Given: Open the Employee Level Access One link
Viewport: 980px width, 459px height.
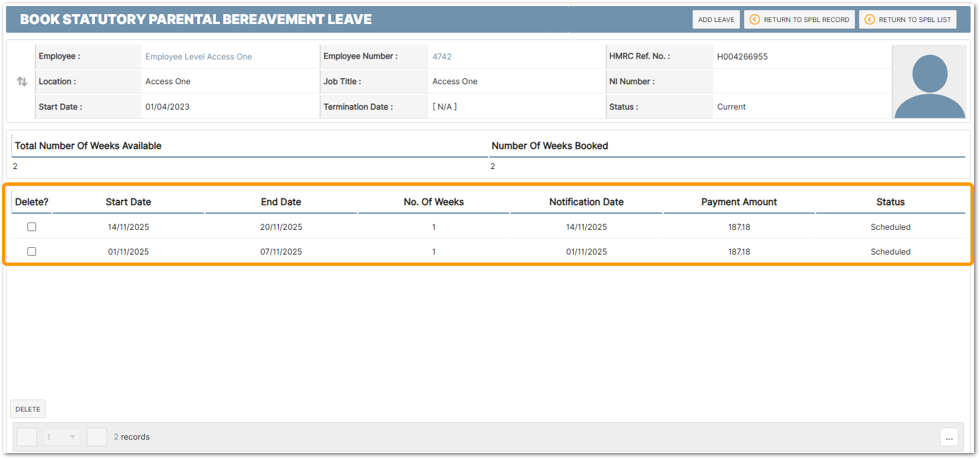Looking at the screenshot, I should tap(199, 57).
